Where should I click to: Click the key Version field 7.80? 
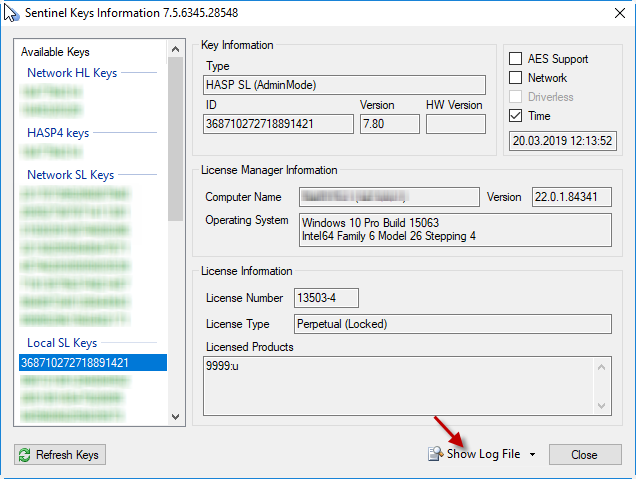390,124
